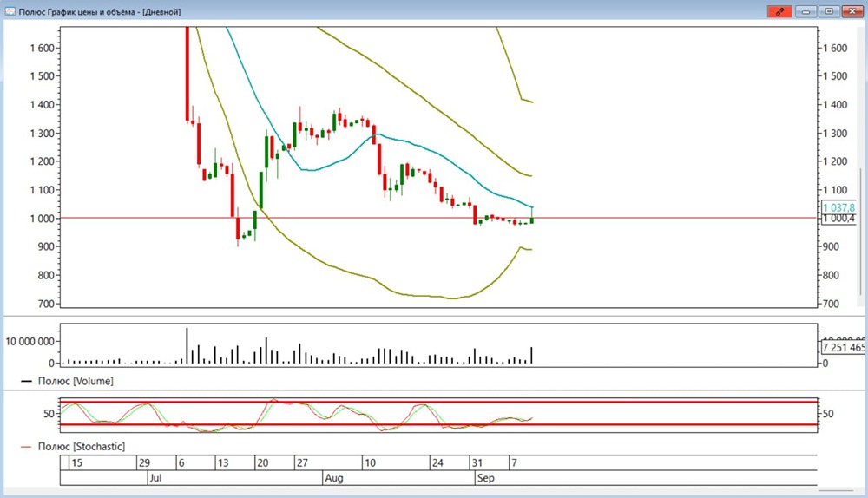Click the 'Jul' month label on time axis
This screenshot has width=868, height=498.
tap(155, 478)
